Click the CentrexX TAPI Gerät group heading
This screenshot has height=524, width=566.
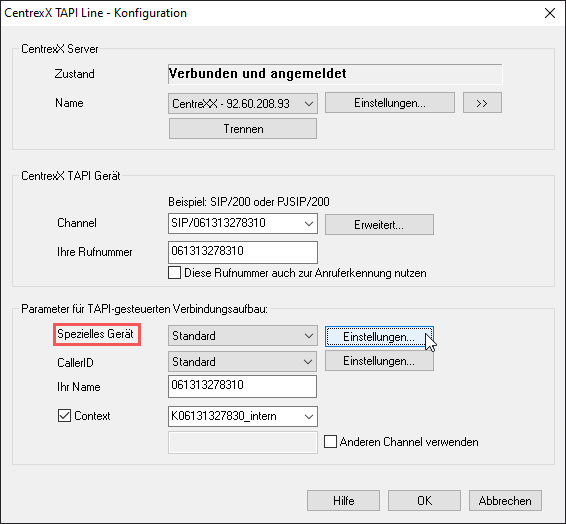[x=71, y=176]
